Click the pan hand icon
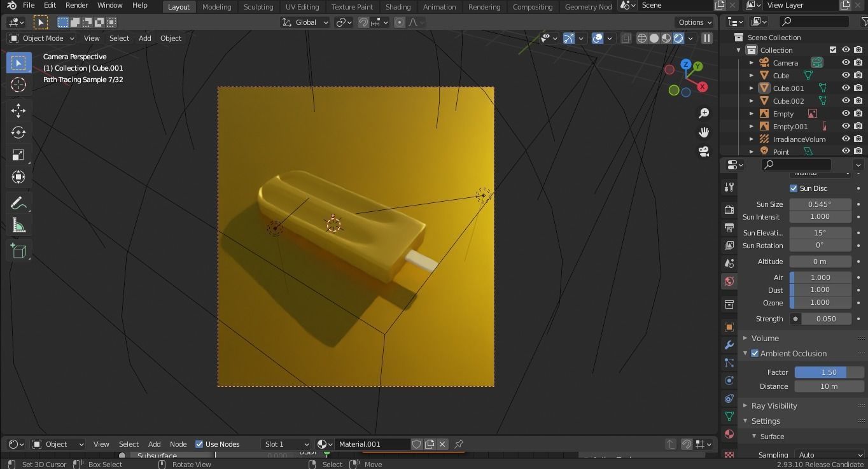The image size is (868, 469). (704, 132)
